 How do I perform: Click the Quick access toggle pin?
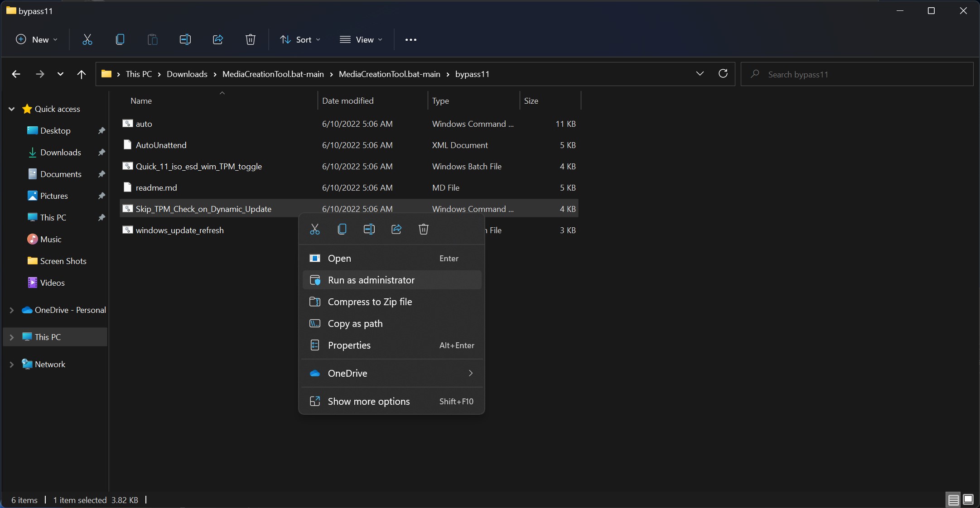pyautogui.click(x=10, y=109)
